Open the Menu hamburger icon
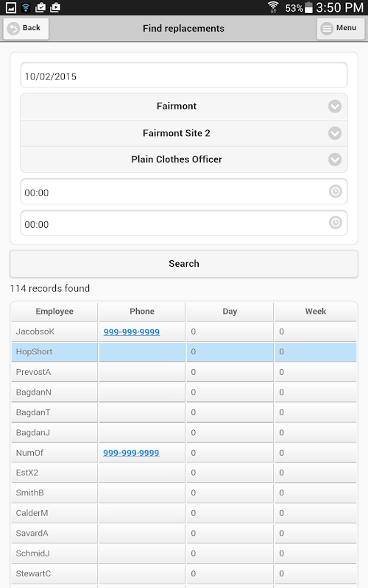Image resolution: width=368 pixels, height=588 pixels. pyautogui.click(x=327, y=29)
